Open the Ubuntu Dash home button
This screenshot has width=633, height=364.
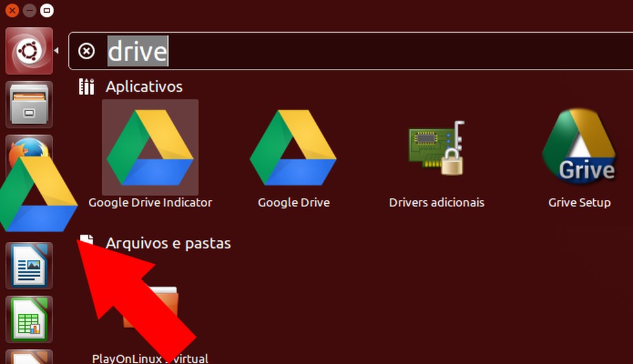point(29,51)
